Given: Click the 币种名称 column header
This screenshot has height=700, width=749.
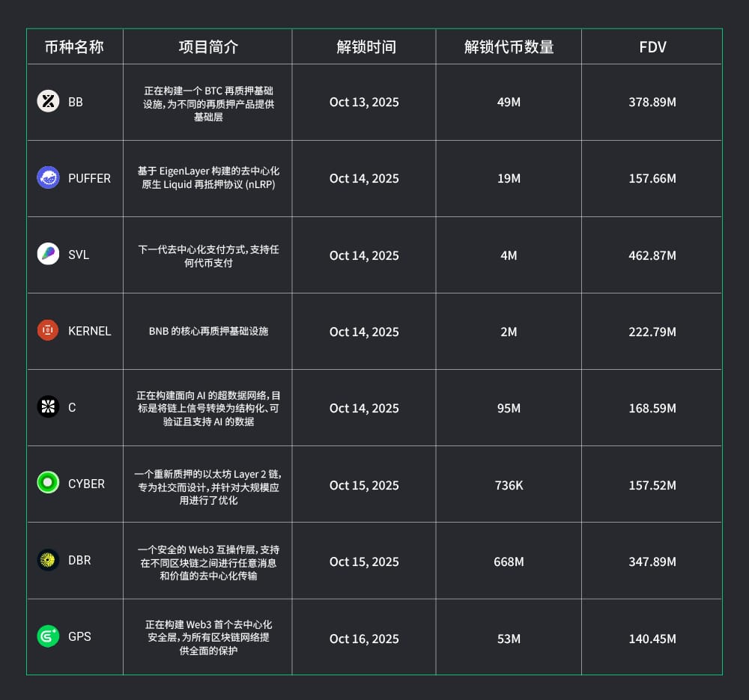Looking at the screenshot, I should coord(74,47).
